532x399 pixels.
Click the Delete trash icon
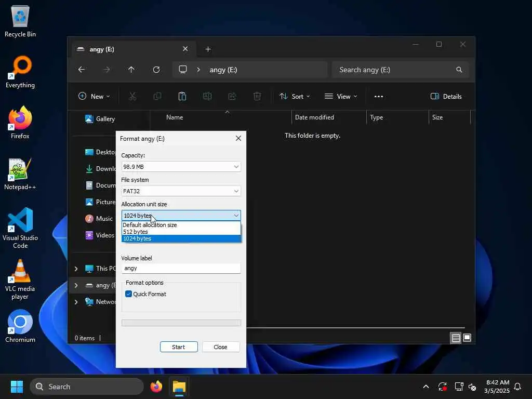pyautogui.click(x=257, y=96)
